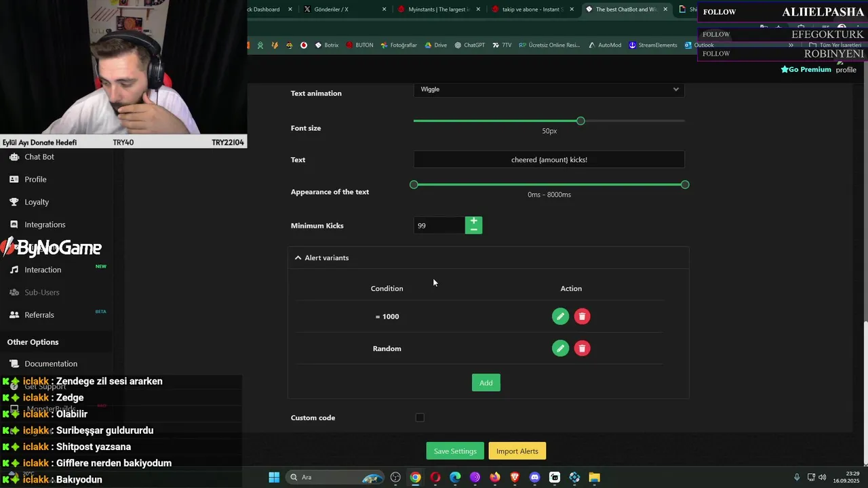Viewport: 868px width, 488px height.
Task: Click the Minimum Kicks number field
Action: (x=439, y=226)
